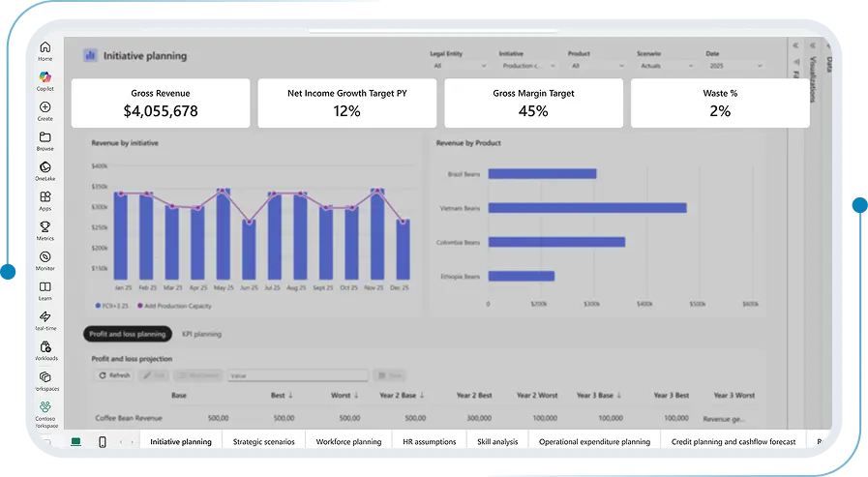The height and width of the screenshot is (477, 868).
Task: Sort by the Worst column arrow
Action: (356, 395)
